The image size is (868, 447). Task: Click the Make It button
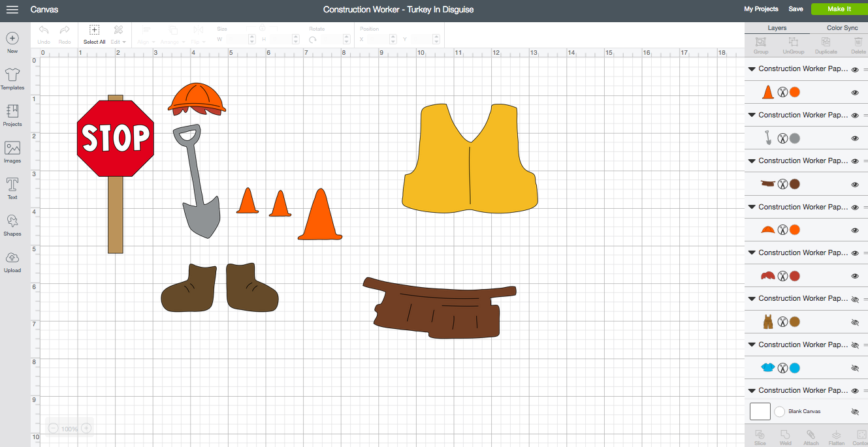pos(840,9)
